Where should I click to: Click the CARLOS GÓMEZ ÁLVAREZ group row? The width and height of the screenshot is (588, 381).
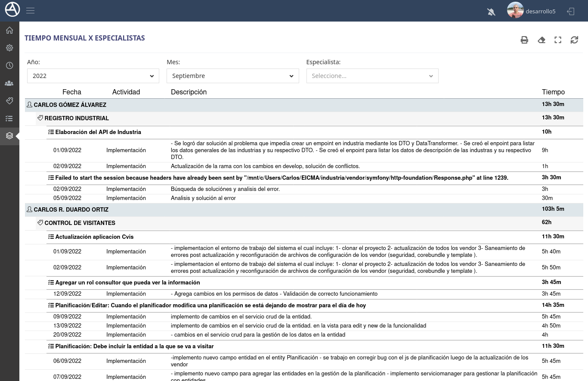click(x=70, y=105)
